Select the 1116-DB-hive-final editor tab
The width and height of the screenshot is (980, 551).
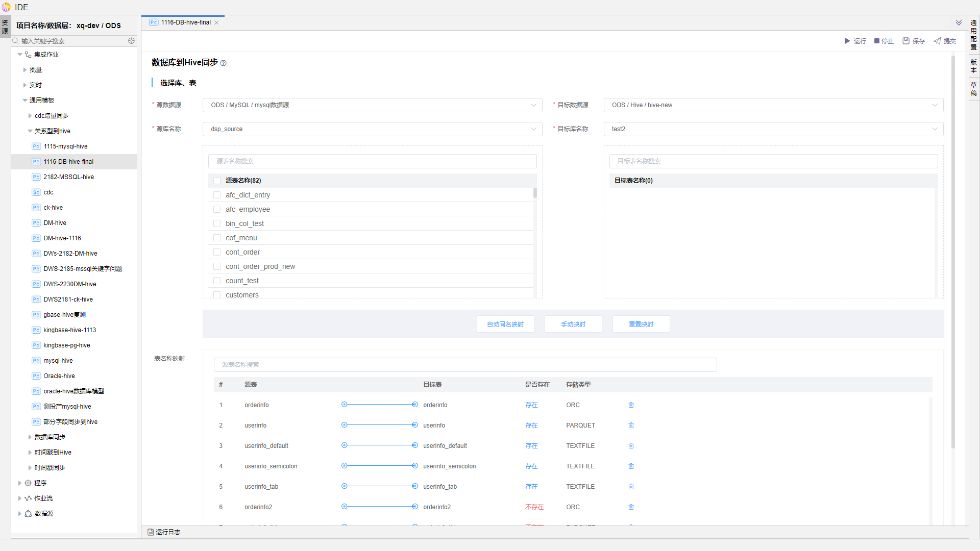186,22
